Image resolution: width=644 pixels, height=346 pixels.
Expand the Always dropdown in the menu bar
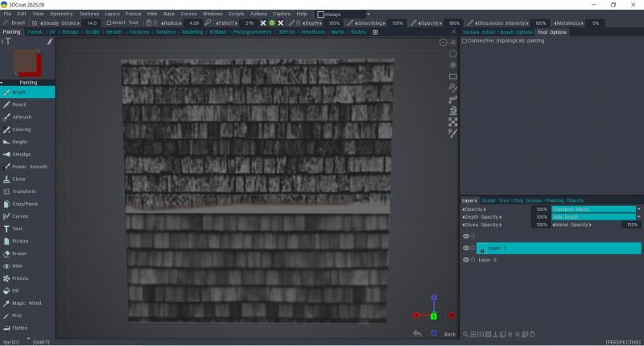tap(368, 14)
